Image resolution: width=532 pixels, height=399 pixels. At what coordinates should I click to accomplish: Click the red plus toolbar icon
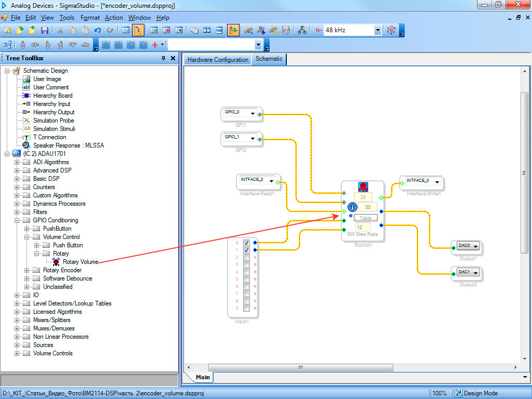[x=154, y=45]
